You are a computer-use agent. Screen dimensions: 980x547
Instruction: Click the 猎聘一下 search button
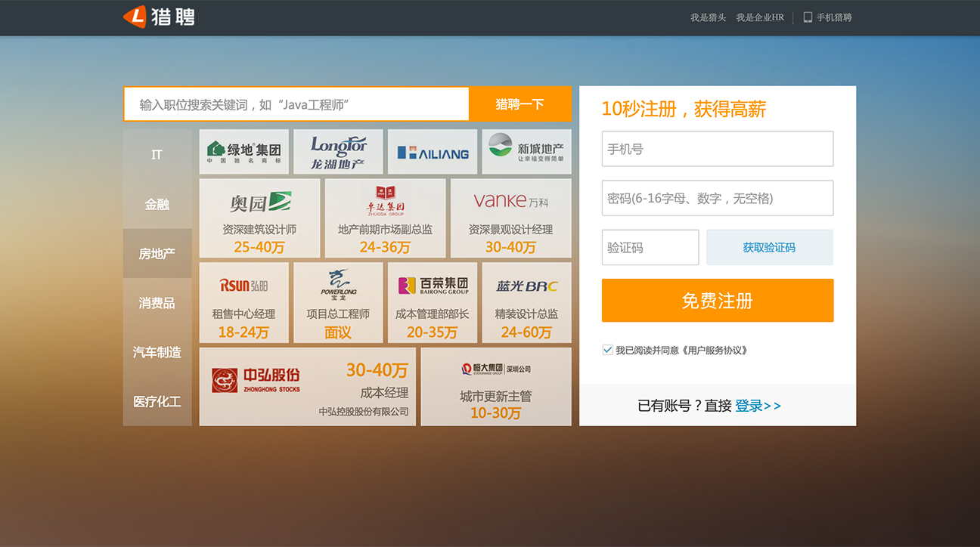[x=520, y=104]
